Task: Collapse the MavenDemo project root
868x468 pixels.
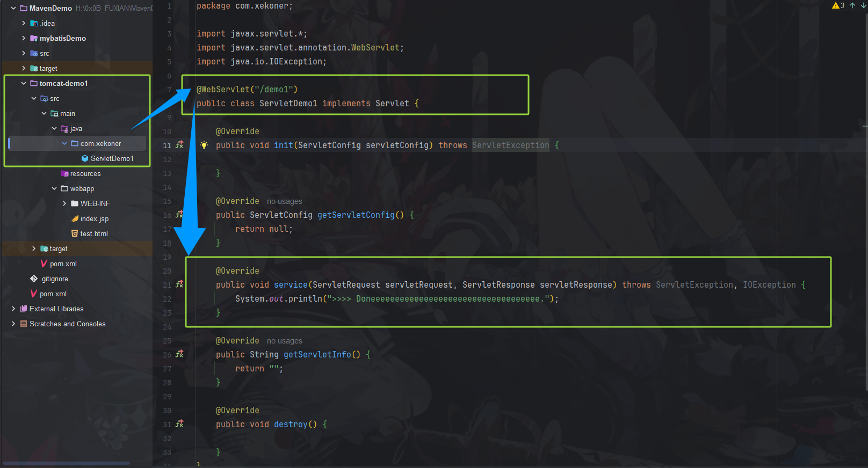Action: tap(13, 8)
